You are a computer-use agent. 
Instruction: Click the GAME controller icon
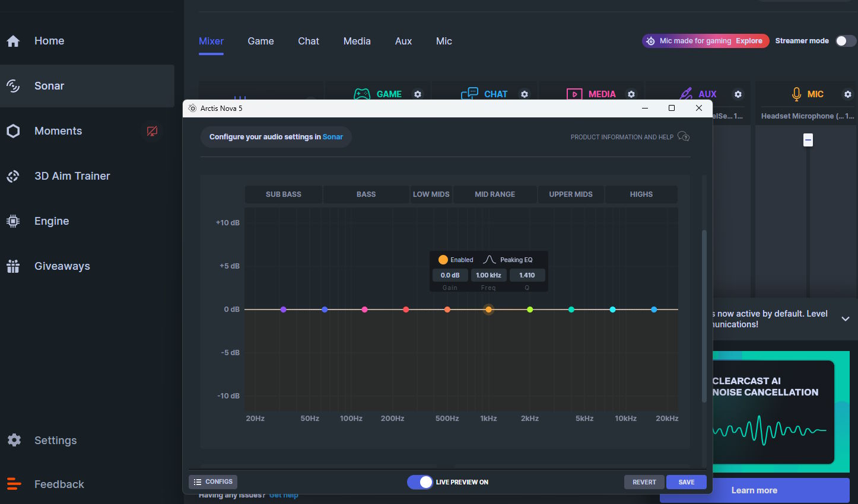(x=362, y=94)
